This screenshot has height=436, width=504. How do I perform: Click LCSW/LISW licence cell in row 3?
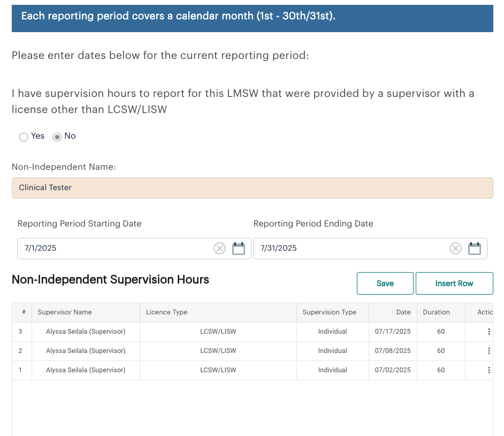pos(218,332)
